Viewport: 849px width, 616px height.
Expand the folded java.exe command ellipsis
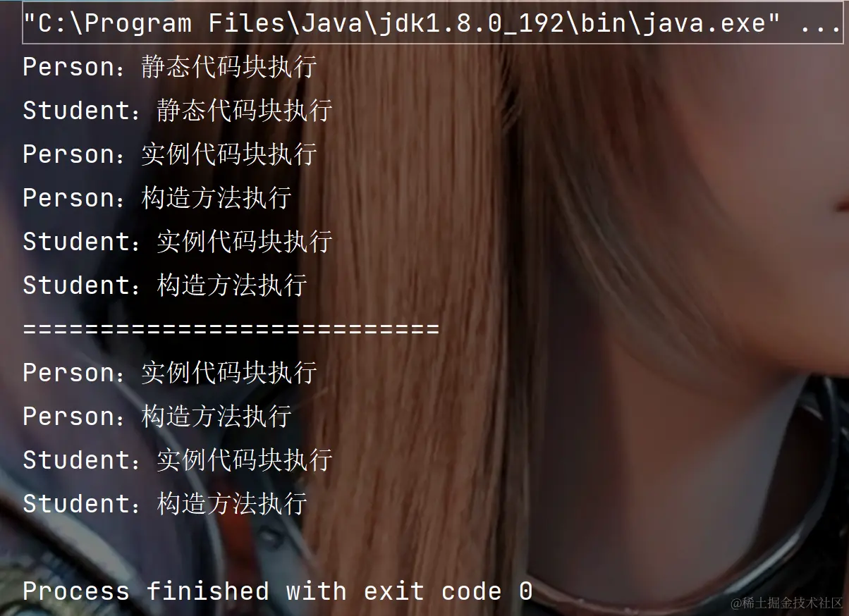[821, 23]
